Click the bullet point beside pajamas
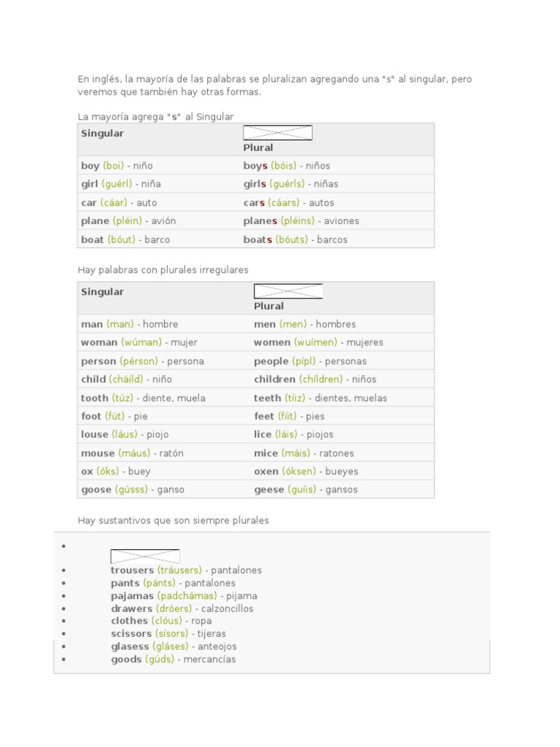The image size is (560, 747). (64, 596)
